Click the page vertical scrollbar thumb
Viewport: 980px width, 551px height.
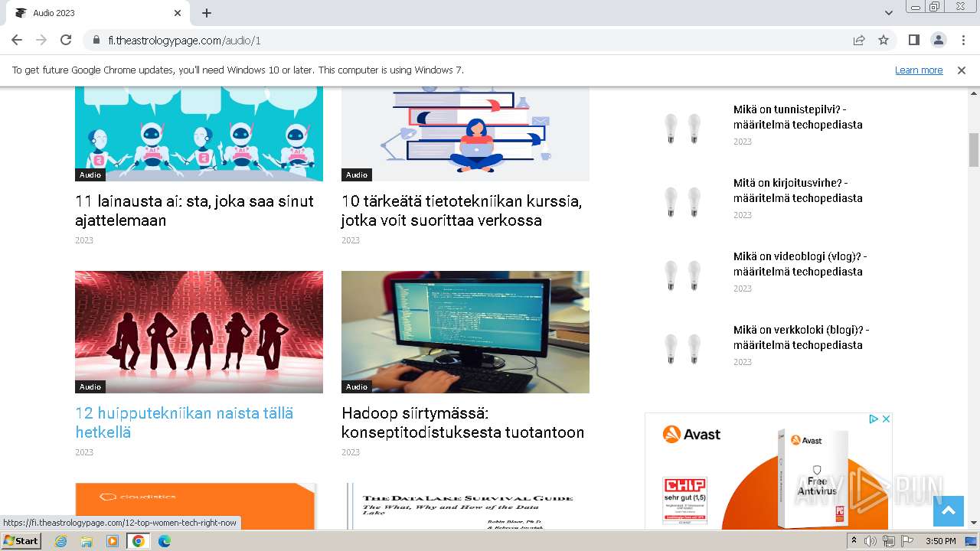coord(974,149)
